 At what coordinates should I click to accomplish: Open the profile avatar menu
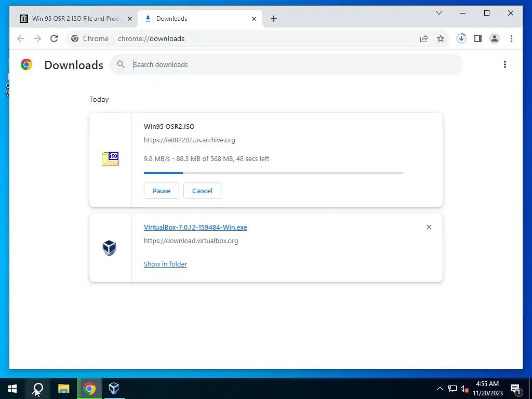[495, 38]
